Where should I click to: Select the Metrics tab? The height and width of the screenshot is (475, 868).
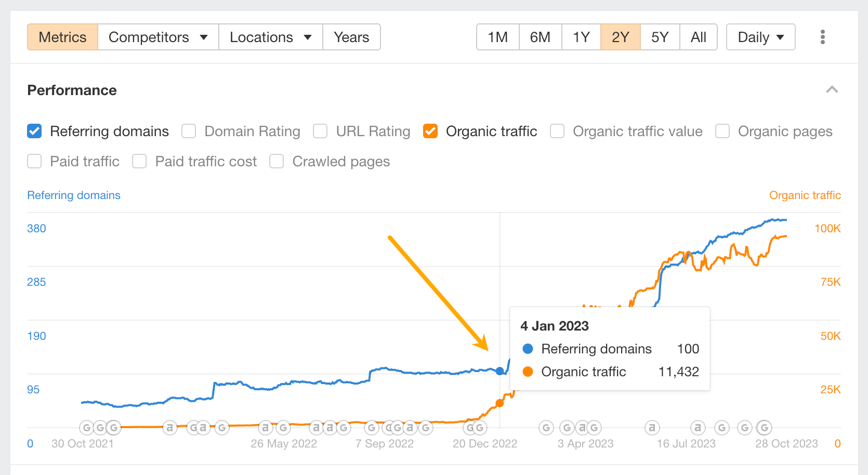click(62, 37)
